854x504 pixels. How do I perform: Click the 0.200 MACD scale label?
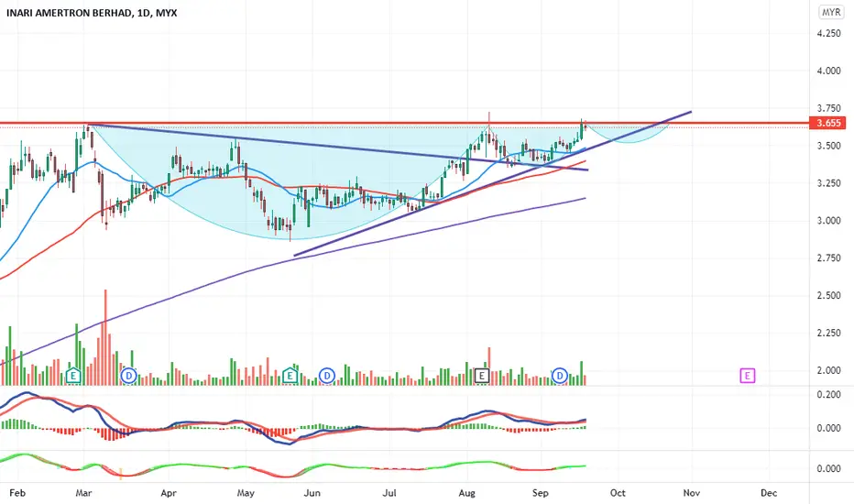point(828,394)
